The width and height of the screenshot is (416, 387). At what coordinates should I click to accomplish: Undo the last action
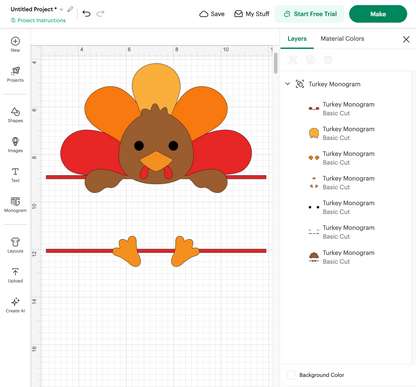[x=87, y=14]
